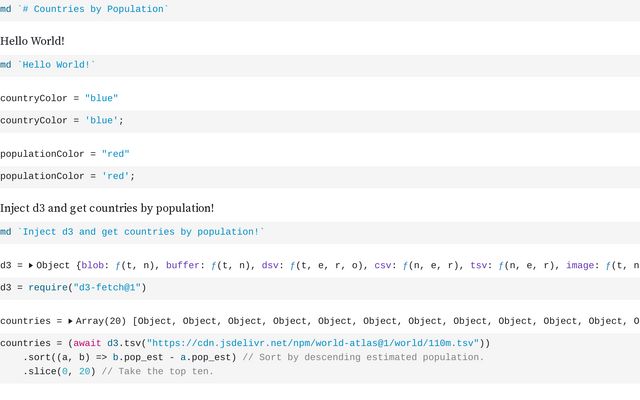This screenshot has width=640, height=400.
Task: Click the md `Inject d3 and get countries` code cell
Action: [132, 232]
